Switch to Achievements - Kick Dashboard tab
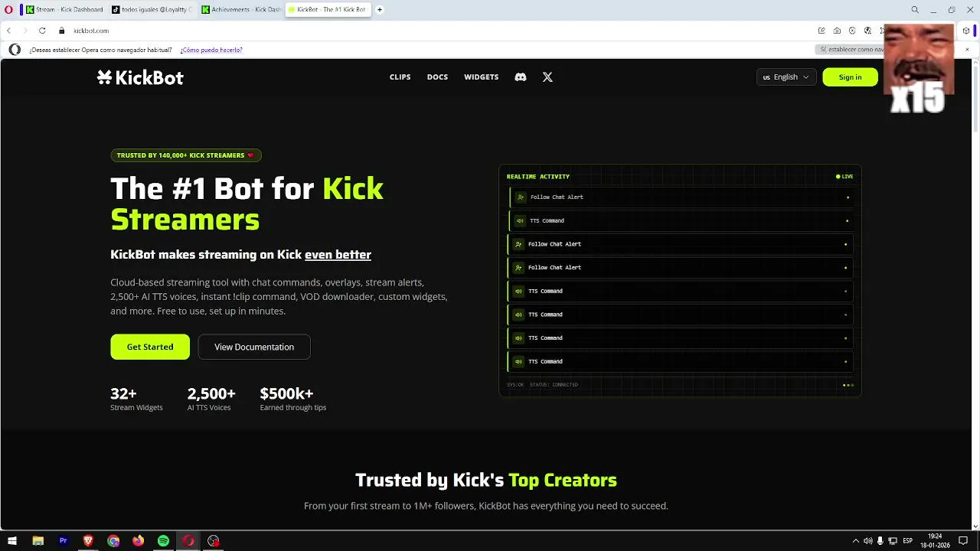 click(240, 10)
